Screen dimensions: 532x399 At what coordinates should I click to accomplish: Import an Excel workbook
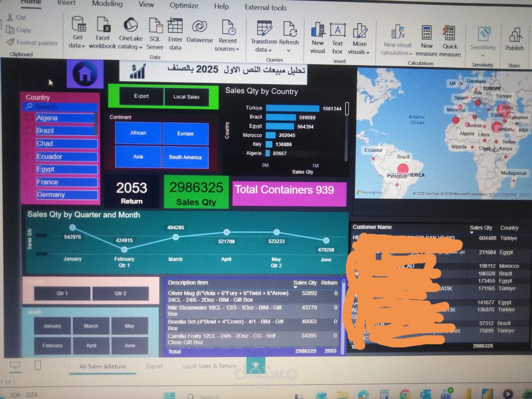[102, 32]
